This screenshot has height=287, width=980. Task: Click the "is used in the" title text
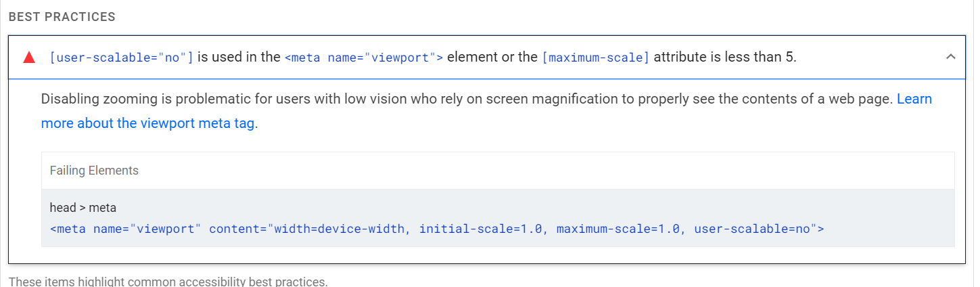[239, 58]
